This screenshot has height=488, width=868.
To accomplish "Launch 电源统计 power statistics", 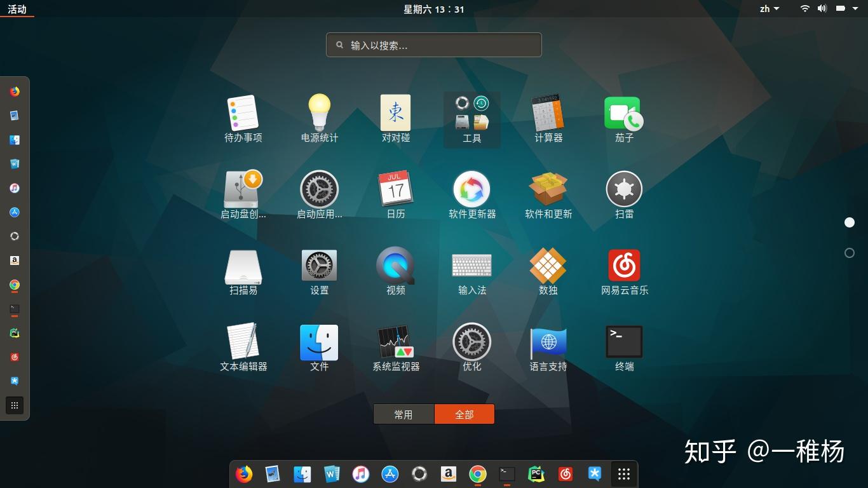I will (320, 119).
